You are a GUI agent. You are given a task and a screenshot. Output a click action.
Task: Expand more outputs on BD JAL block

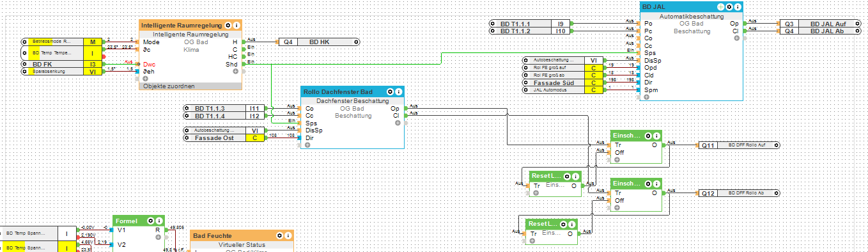(736, 38)
